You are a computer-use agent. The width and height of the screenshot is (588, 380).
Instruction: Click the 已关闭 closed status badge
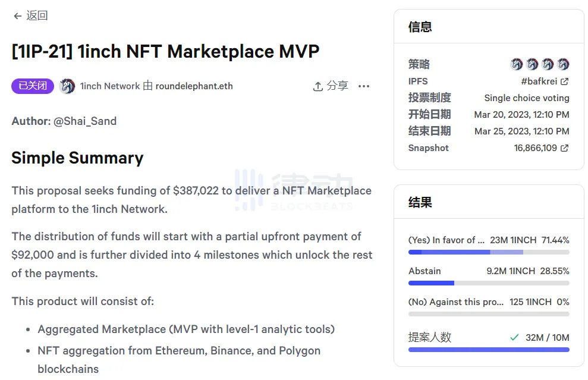pos(33,86)
